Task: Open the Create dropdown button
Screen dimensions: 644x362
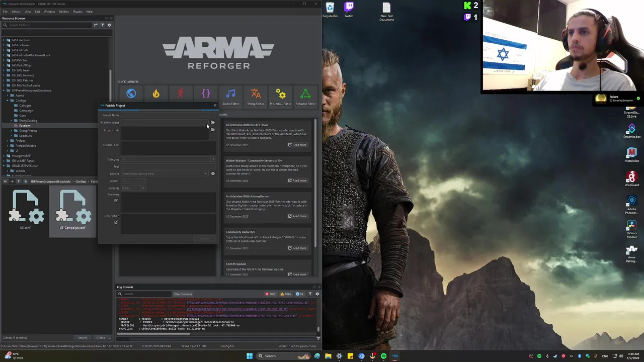Action: pyautogui.click(x=103, y=338)
